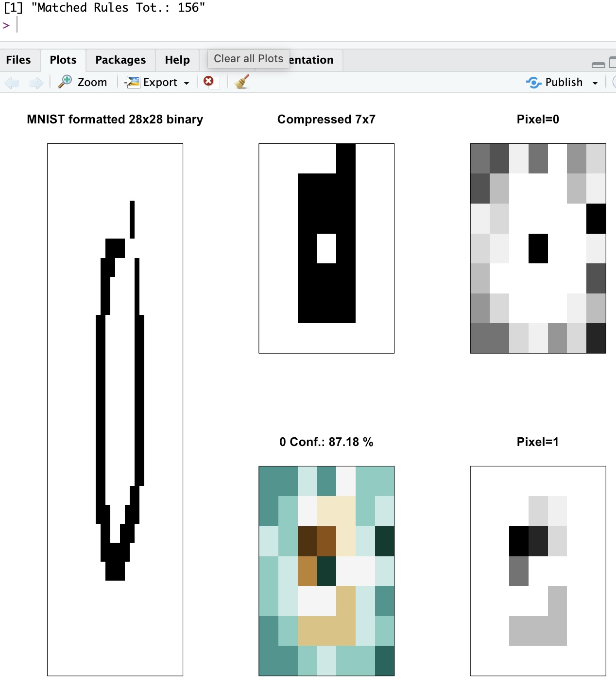Expand the Export dropdown arrow
616x688 pixels.
(187, 83)
